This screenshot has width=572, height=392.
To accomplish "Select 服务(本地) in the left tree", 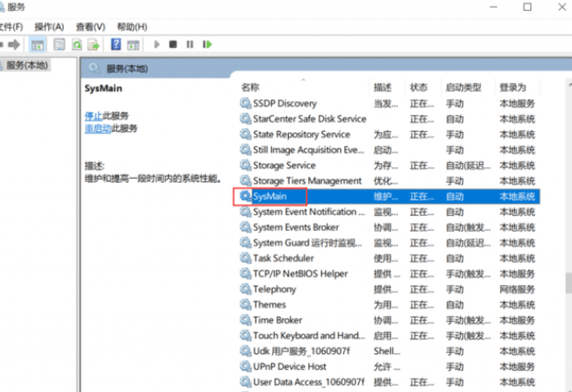I will pyautogui.click(x=27, y=65).
